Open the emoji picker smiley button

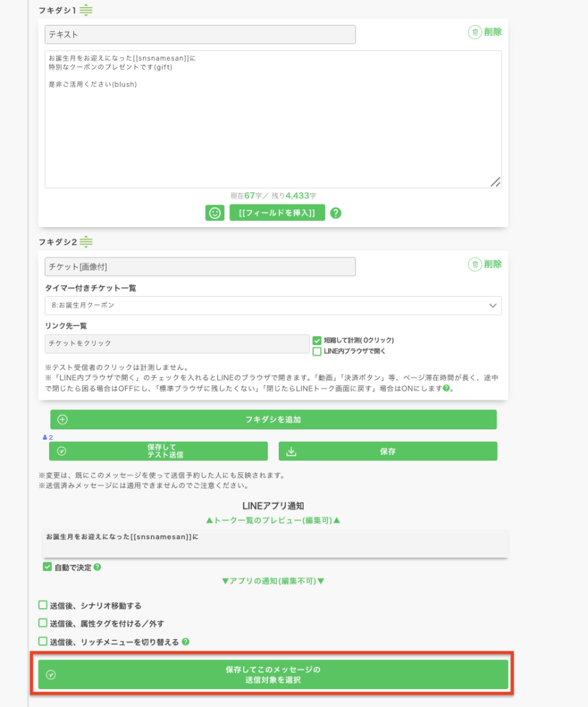click(x=215, y=213)
